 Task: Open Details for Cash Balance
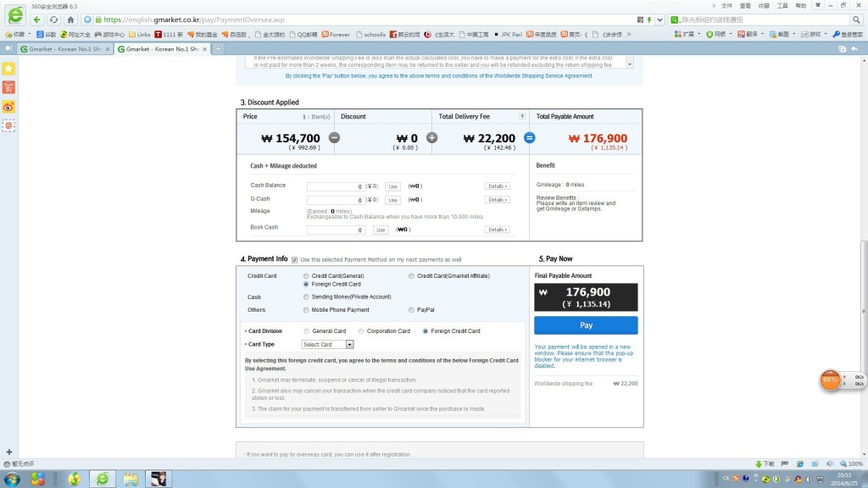[x=497, y=186]
